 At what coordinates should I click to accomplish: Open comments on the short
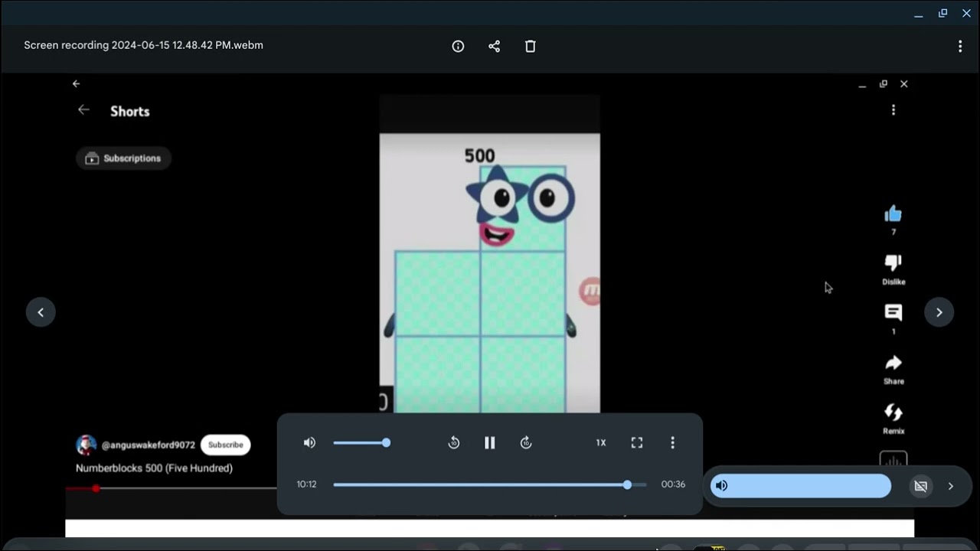click(x=893, y=312)
